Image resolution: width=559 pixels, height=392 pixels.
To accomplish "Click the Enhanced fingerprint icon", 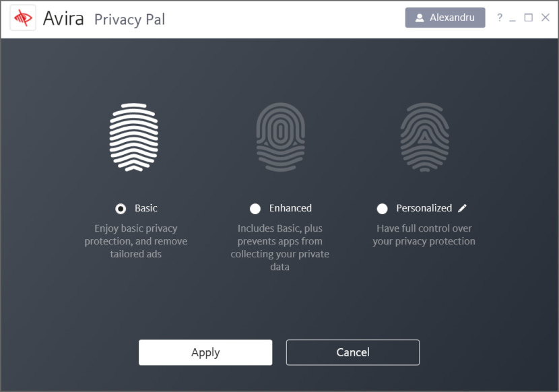I will [280, 137].
